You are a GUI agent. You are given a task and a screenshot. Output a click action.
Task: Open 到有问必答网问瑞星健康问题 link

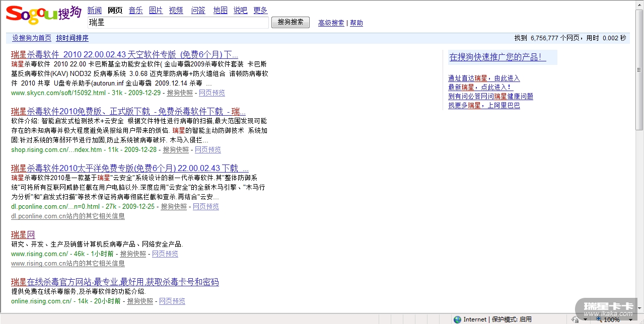[491, 97]
